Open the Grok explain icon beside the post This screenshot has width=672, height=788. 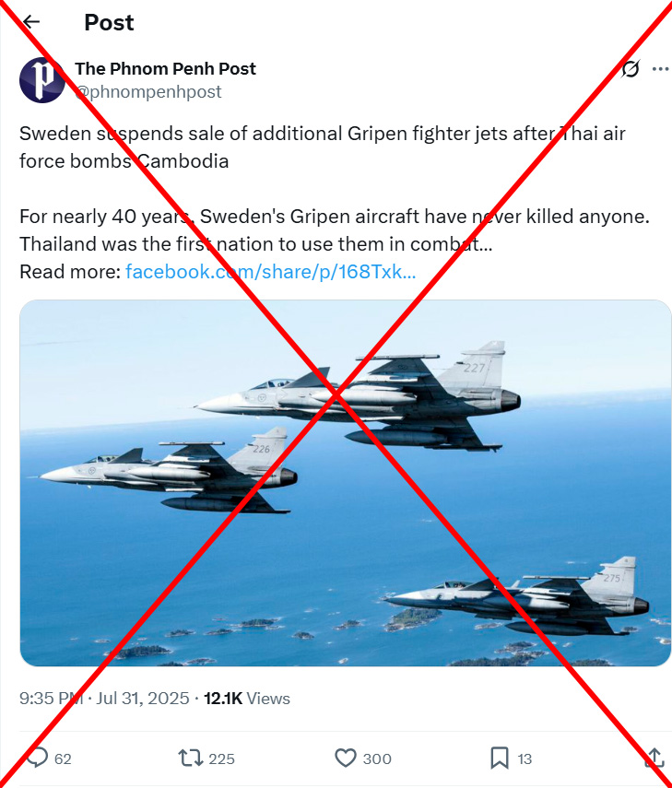[630, 69]
